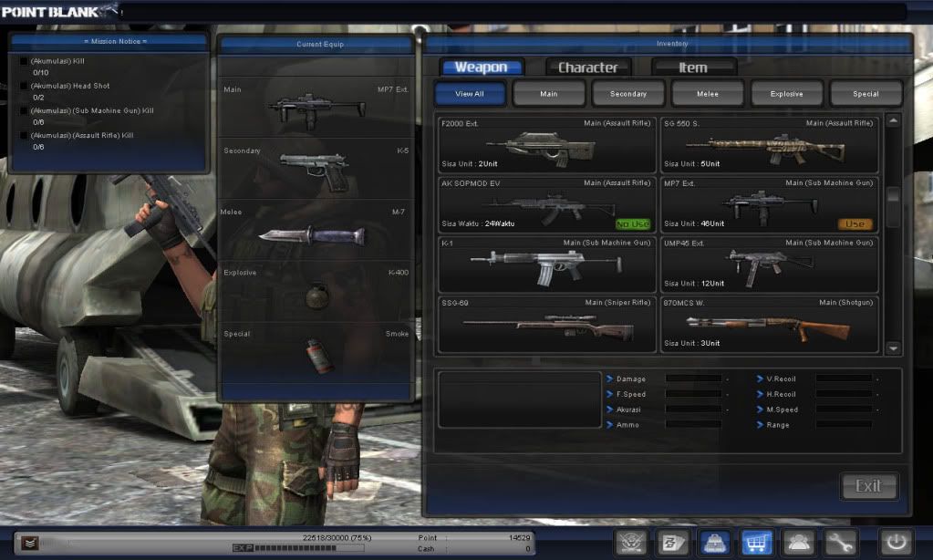The height and width of the screenshot is (560, 933).
Task: Select the equipped Smoke special grenade
Action: (316, 353)
